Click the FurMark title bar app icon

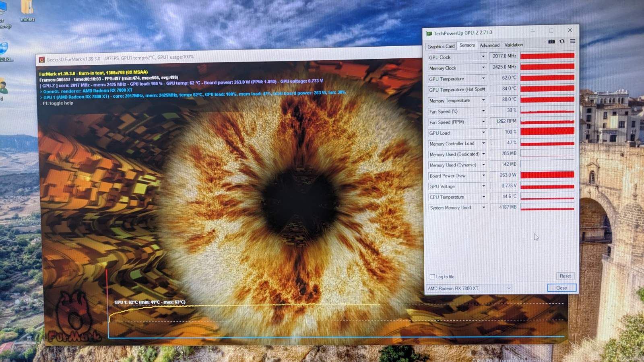[x=41, y=60]
